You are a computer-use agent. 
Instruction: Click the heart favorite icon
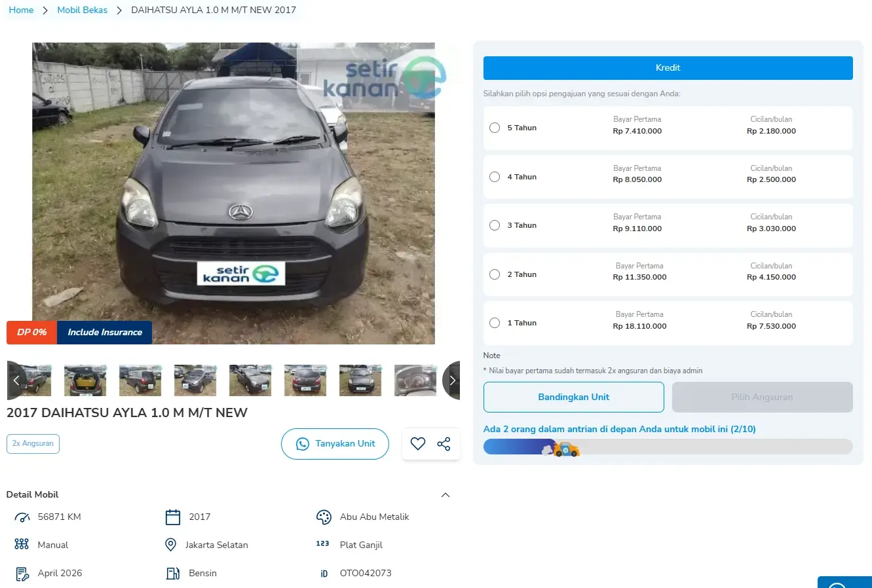417,444
